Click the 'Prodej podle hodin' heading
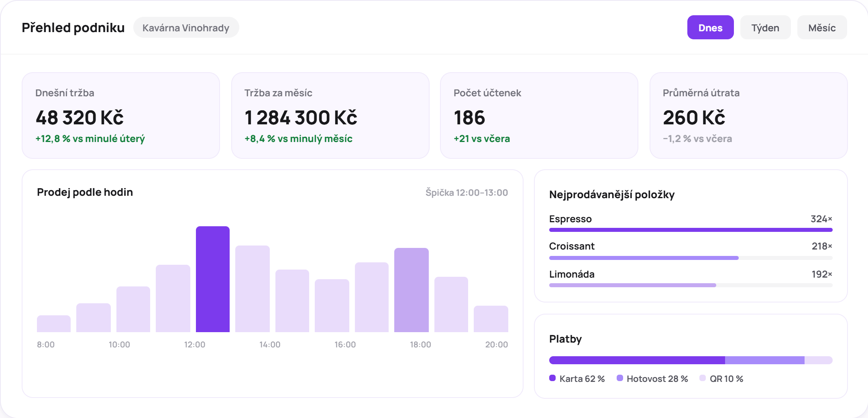Screen dimensions: 868x418 click(85, 192)
